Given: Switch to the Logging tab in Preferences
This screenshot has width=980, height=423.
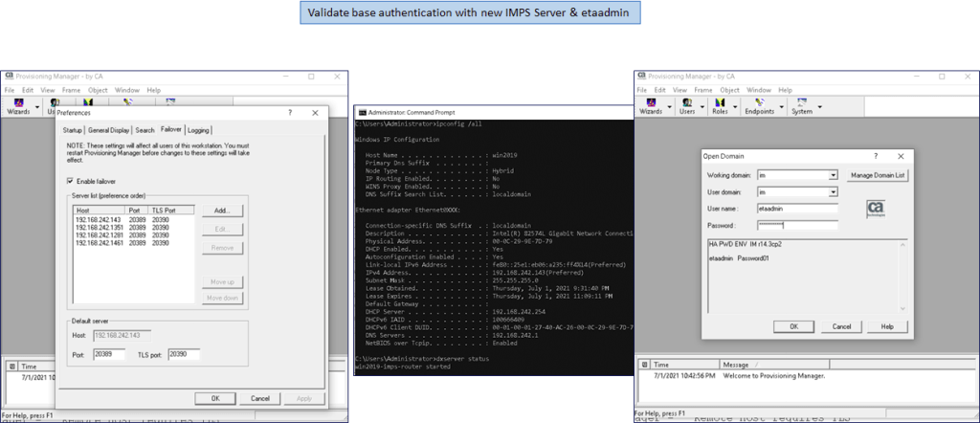Looking at the screenshot, I should [198, 130].
